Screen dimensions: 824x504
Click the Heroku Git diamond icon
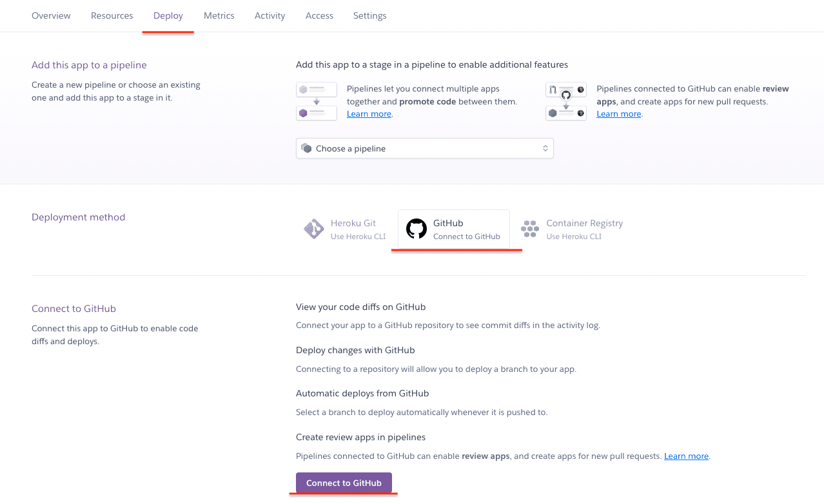point(314,229)
